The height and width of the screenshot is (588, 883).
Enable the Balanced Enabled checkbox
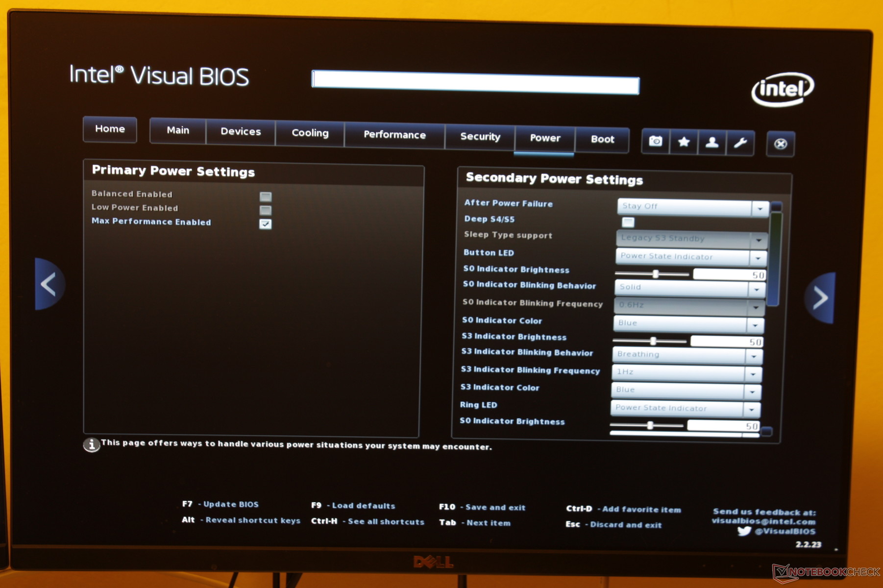(266, 196)
